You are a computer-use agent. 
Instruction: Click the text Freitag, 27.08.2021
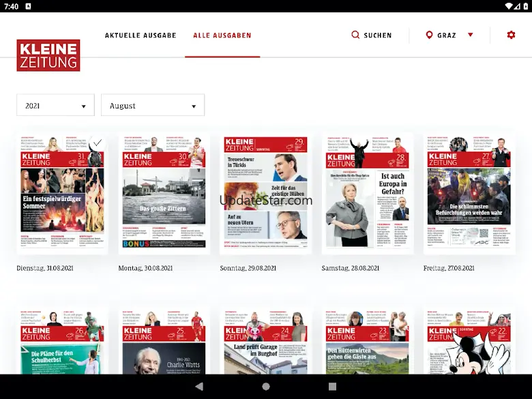(449, 268)
